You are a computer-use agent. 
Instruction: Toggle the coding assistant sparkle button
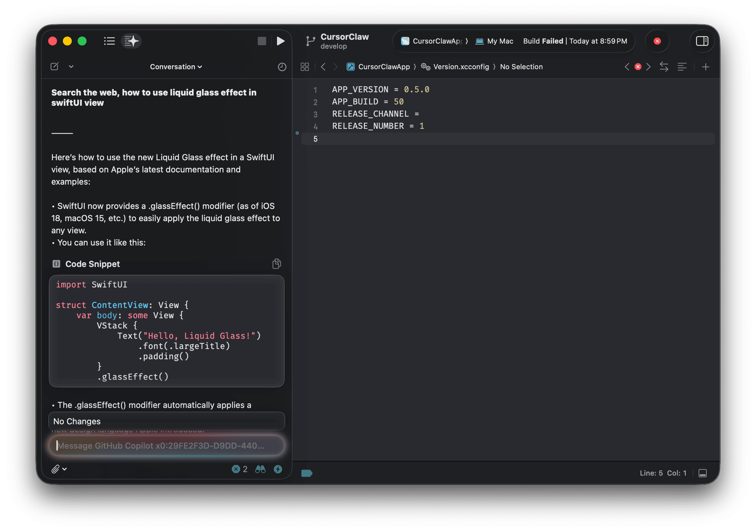[x=131, y=41]
